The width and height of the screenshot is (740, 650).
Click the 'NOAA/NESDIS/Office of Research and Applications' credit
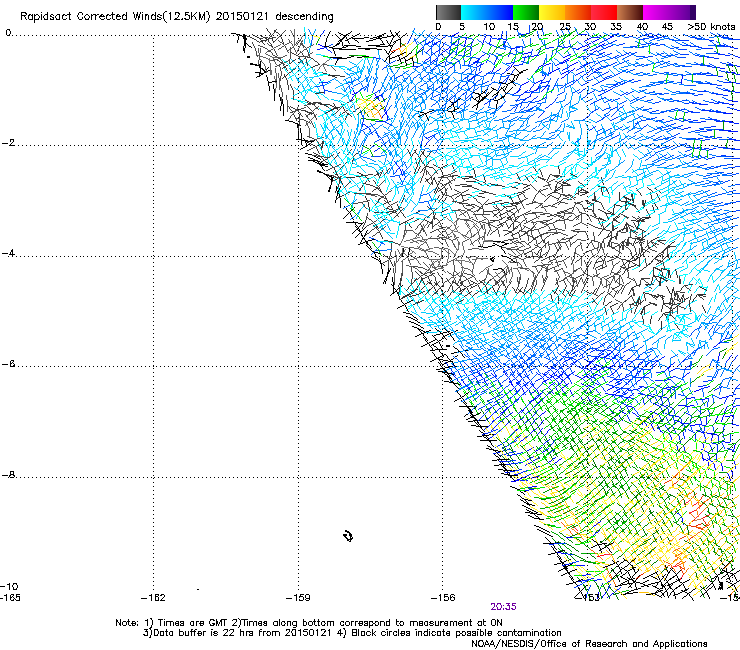pyautogui.click(x=589, y=644)
